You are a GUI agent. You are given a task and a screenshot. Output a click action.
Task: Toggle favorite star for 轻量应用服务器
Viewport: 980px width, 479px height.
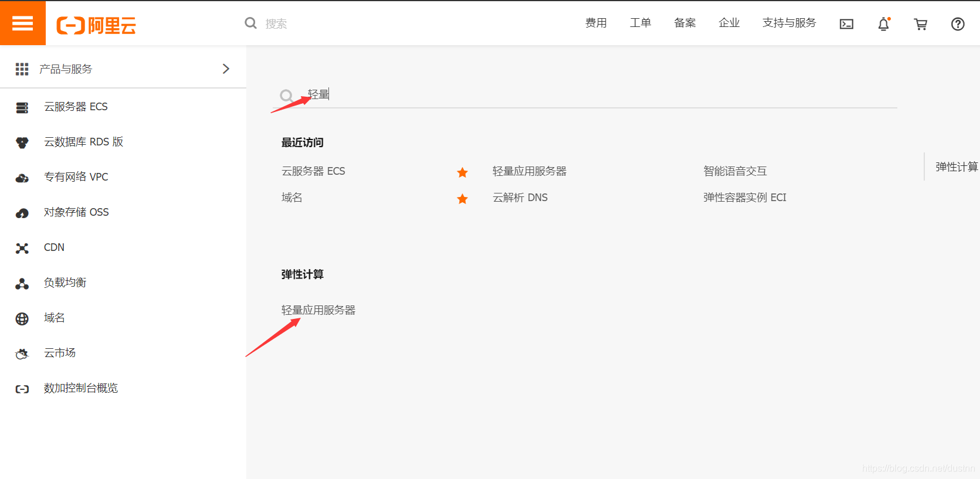point(462,172)
